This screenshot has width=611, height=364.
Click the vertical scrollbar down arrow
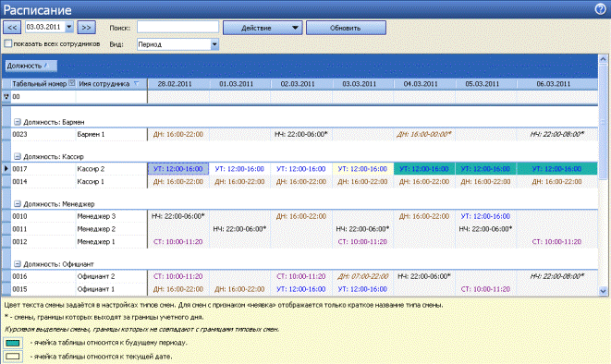604,291
